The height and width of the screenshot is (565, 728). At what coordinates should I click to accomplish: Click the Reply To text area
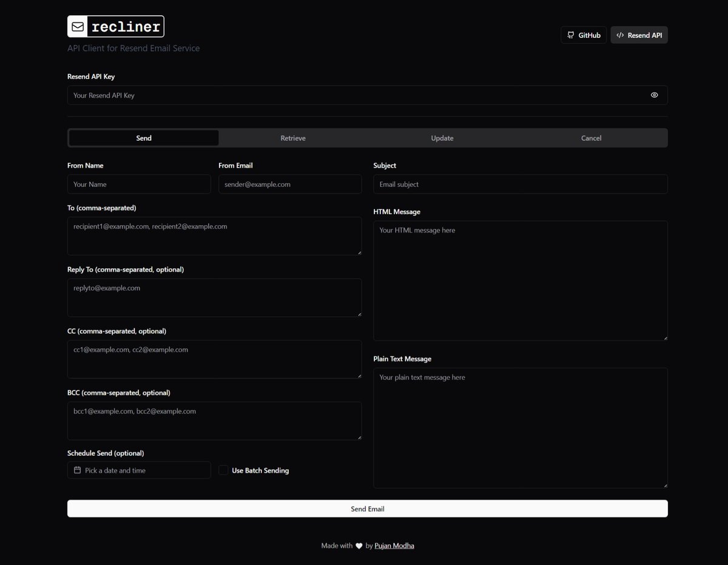point(215,297)
